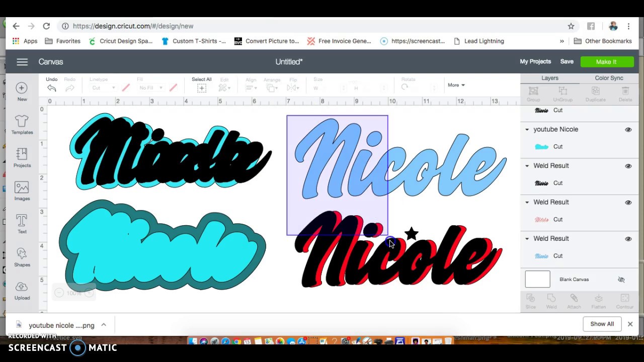This screenshot has width=644, height=362.
Task: Click the Attach paperclip icon
Action: point(574,298)
